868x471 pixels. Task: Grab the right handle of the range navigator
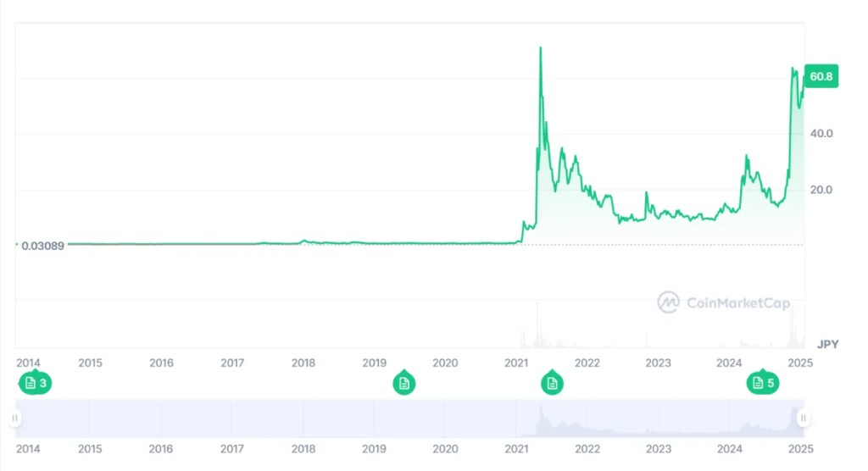click(x=803, y=418)
